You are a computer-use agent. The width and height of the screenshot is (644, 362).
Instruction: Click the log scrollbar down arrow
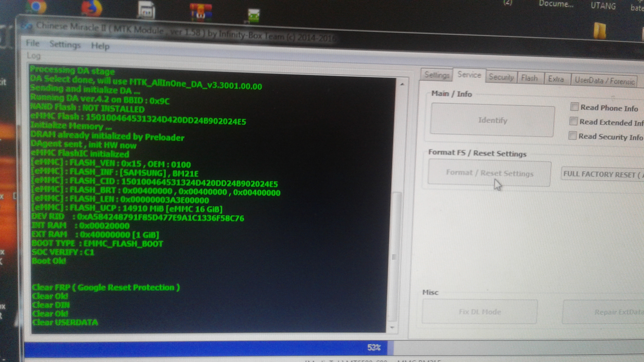click(392, 327)
